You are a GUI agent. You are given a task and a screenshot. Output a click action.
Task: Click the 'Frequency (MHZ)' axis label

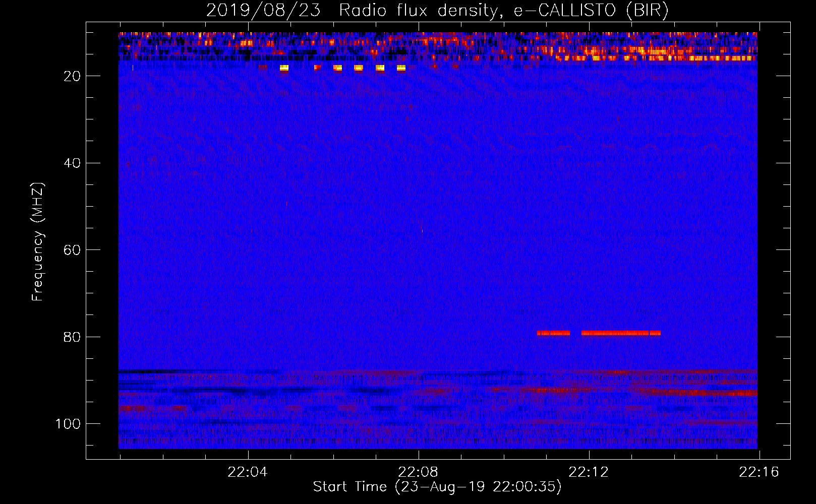[38, 241]
